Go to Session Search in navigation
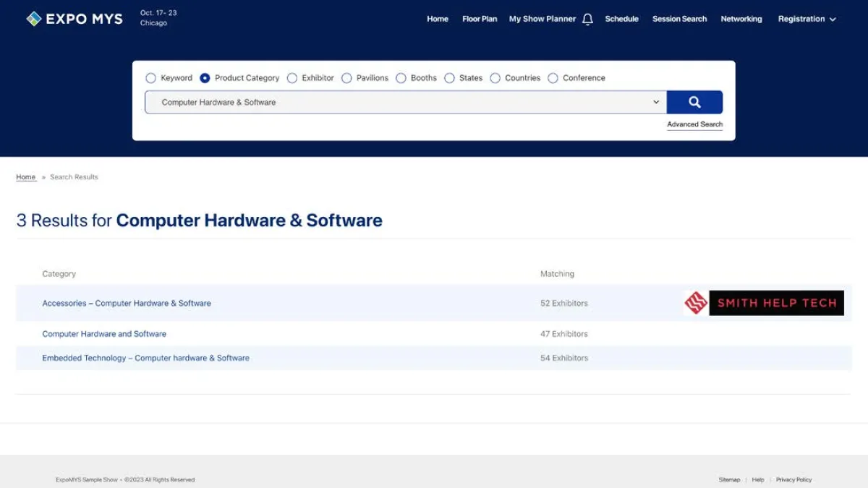 click(679, 19)
